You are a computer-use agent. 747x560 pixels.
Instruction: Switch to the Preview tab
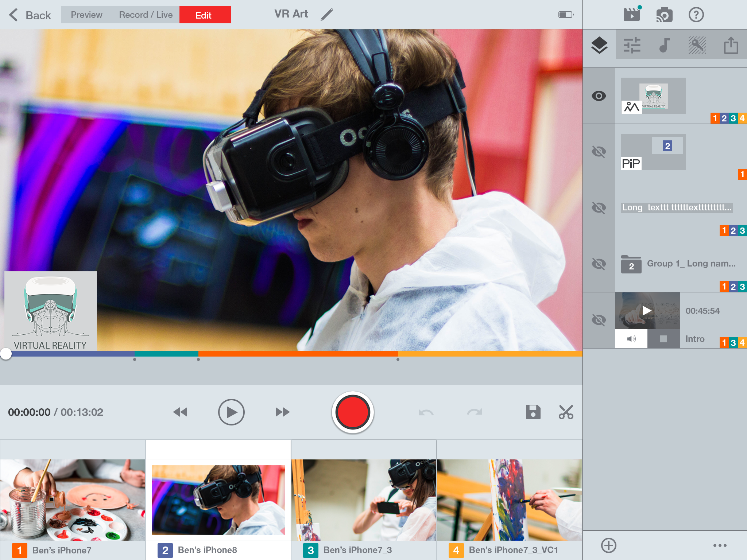click(86, 15)
